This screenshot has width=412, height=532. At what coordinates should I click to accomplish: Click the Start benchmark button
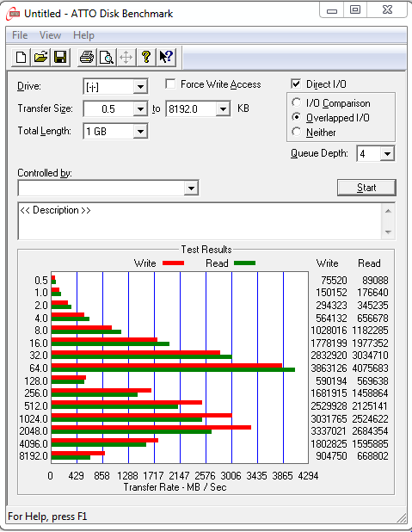pyautogui.click(x=366, y=188)
